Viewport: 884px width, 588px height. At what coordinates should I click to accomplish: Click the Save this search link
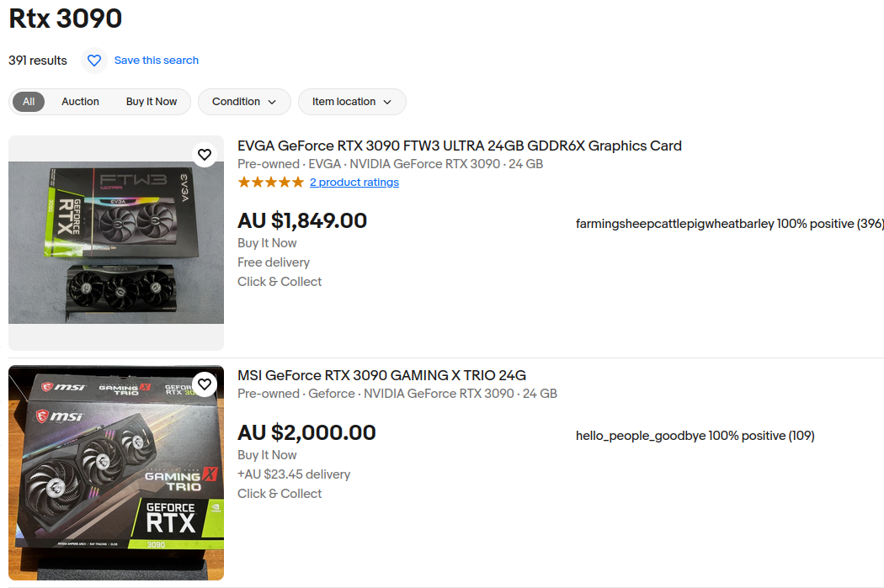(156, 61)
